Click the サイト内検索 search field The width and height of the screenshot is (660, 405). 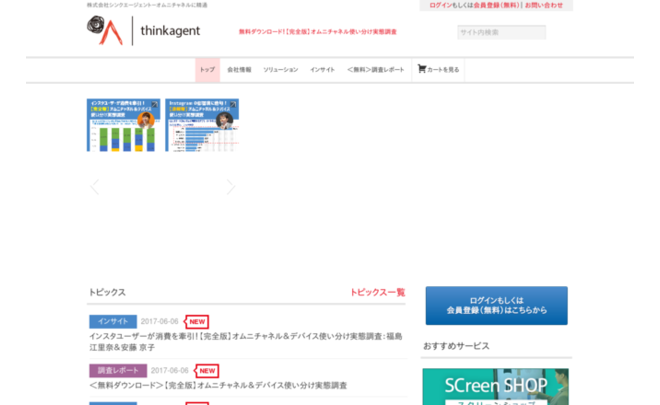(501, 32)
